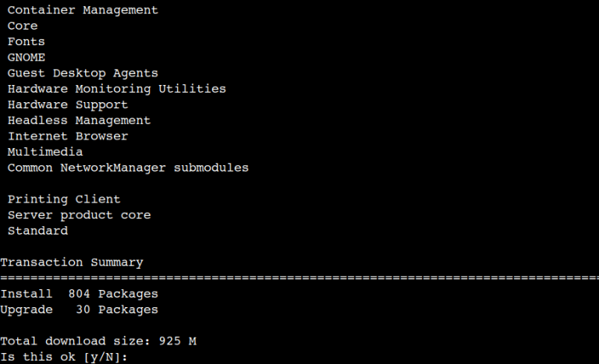Select the 'Fonts' line in terminal
The height and width of the screenshot is (364, 599).
pos(27,41)
